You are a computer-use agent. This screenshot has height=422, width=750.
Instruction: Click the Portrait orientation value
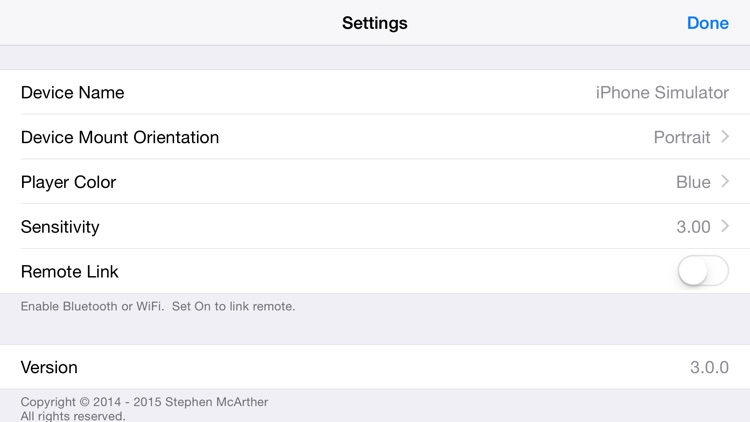tap(682, 137)
